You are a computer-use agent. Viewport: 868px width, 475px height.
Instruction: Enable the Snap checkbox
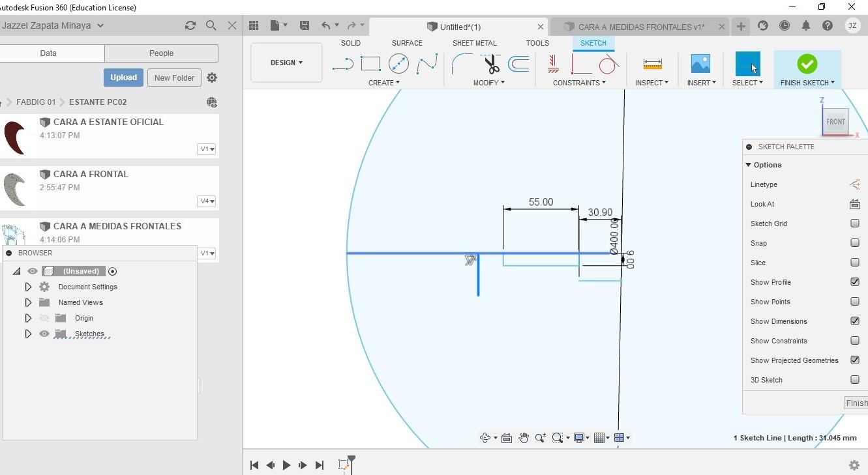point(855,243)
